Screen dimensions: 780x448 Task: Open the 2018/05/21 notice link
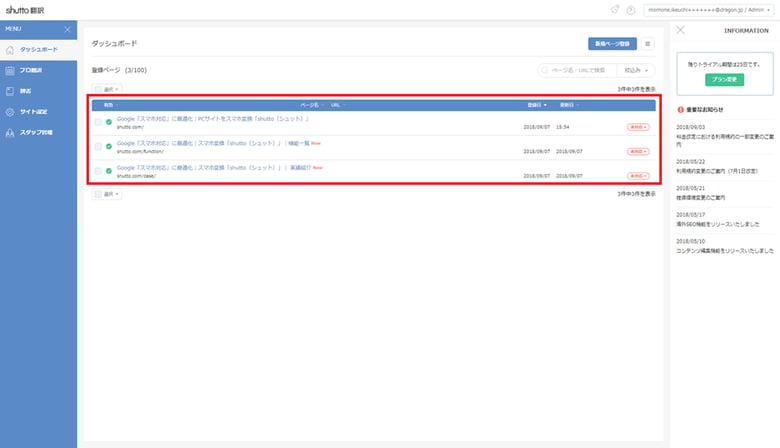click(700, 197)
